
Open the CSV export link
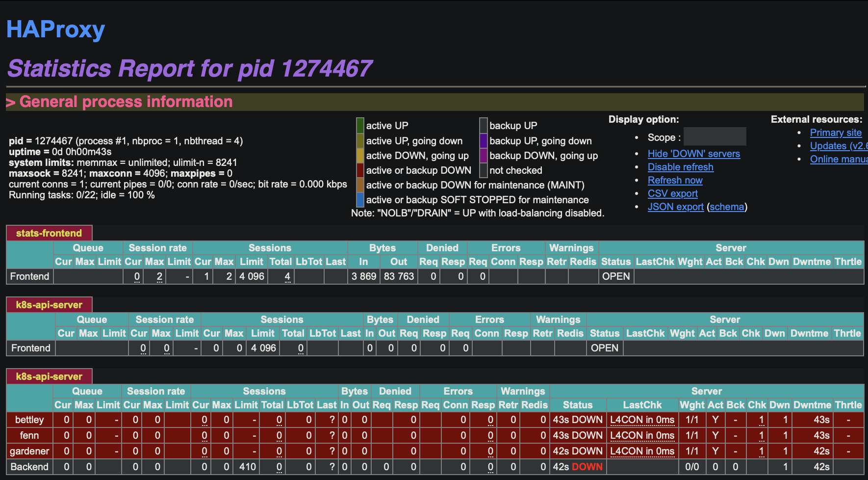[672, 193]
